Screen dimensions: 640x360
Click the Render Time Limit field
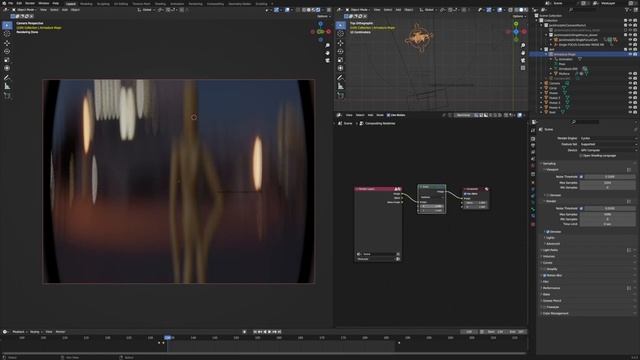coord(607,224)
